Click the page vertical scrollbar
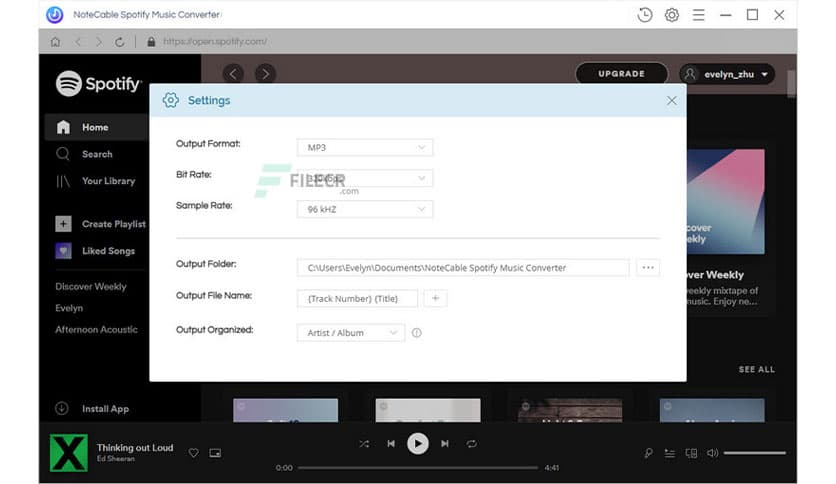The width and height of the screenshot is (836, 484). 791,84
